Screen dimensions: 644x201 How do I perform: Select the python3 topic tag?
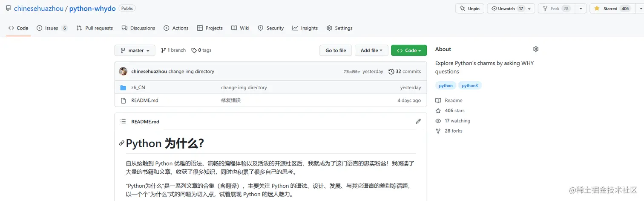[470, 86]
